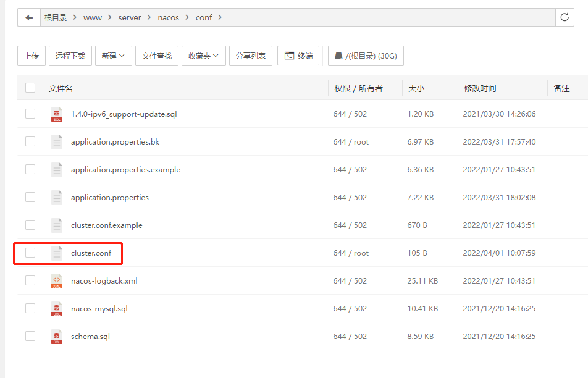Navigate to server folder in breadcrumb
Image resolution: width=588 pixels, height=378 pixels.
coord(130,18)
